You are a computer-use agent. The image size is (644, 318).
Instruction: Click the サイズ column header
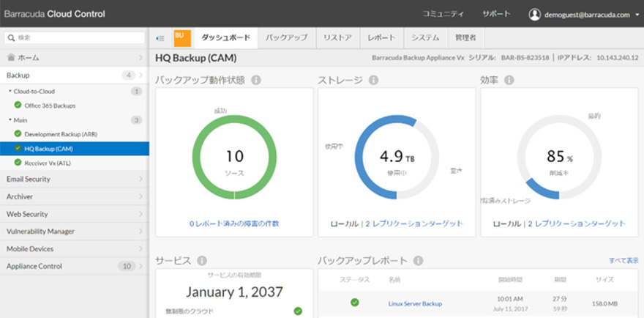pos(604,280)
